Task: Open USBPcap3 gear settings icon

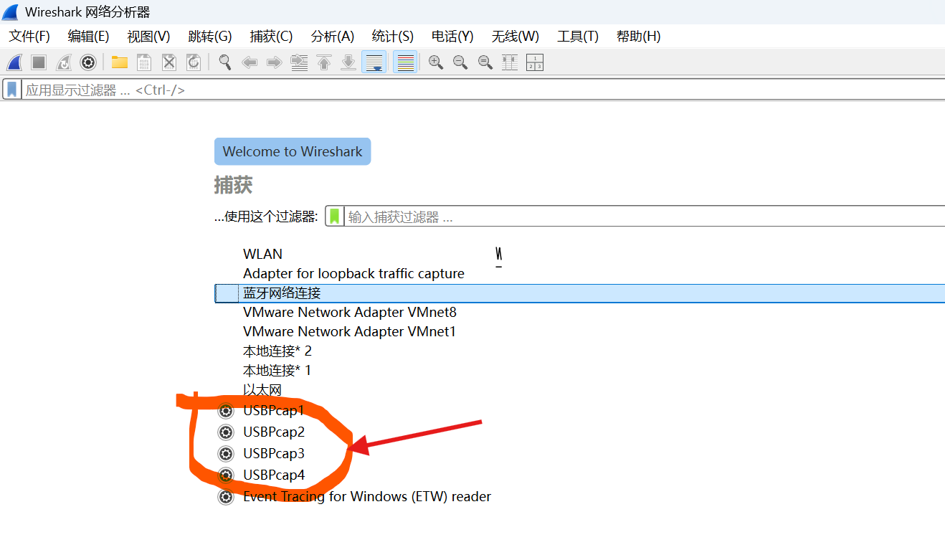Action: coord(226,454)
